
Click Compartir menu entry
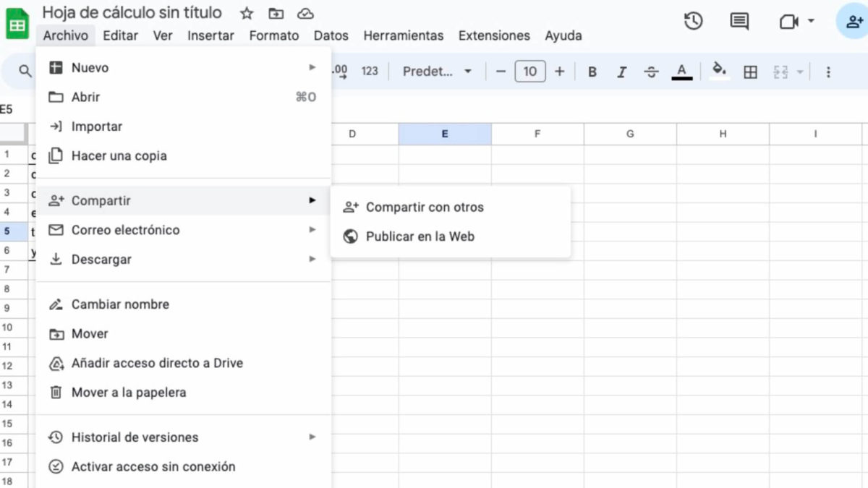tap(184, 200)
